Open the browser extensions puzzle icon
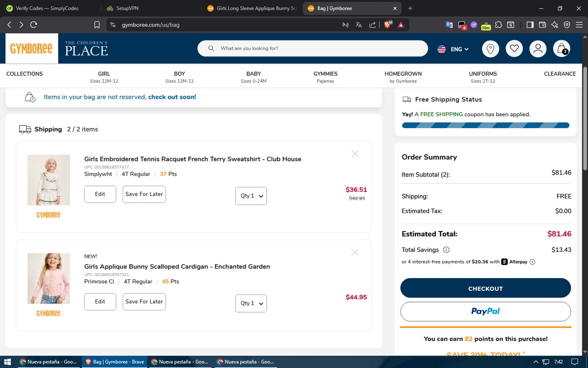 coord(499,25)
